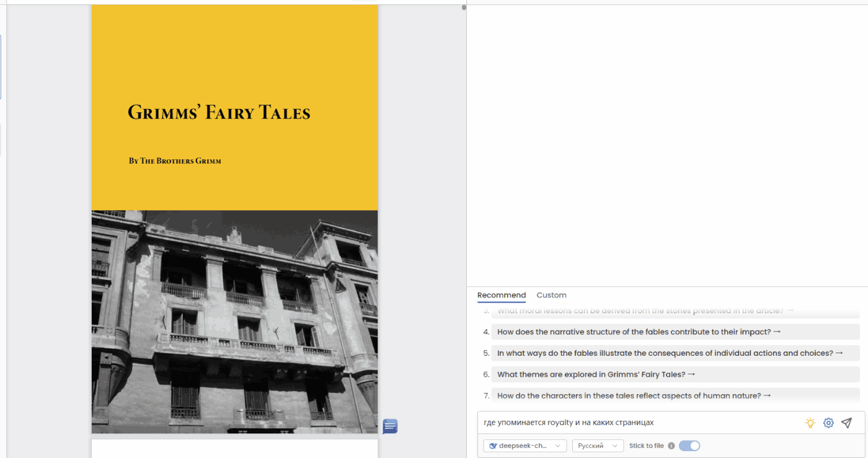Toggle the Stick to file switch
The image size is (868, 458).
pos(689,446)
